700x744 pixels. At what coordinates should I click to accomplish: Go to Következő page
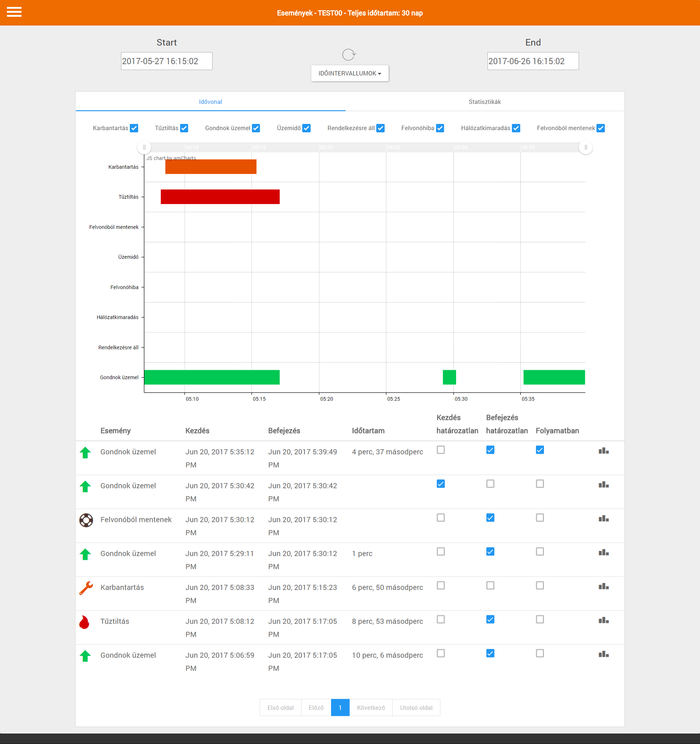point(370,707)
